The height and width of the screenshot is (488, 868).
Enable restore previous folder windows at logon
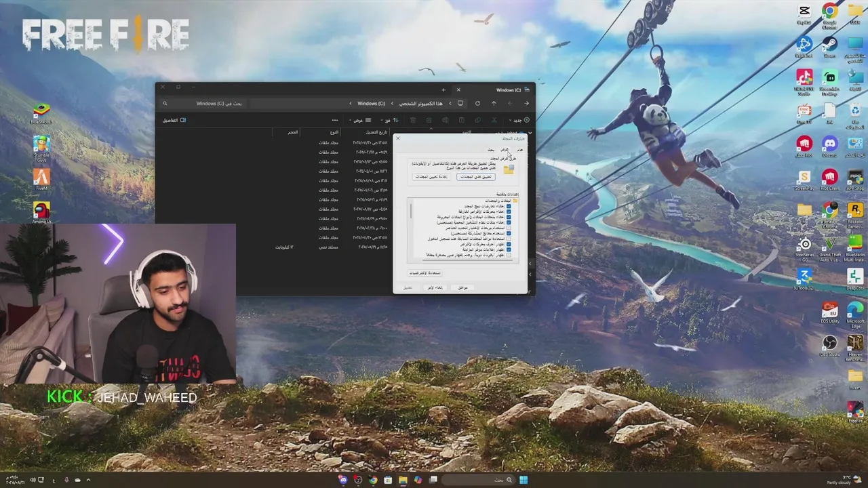[509, 239]
